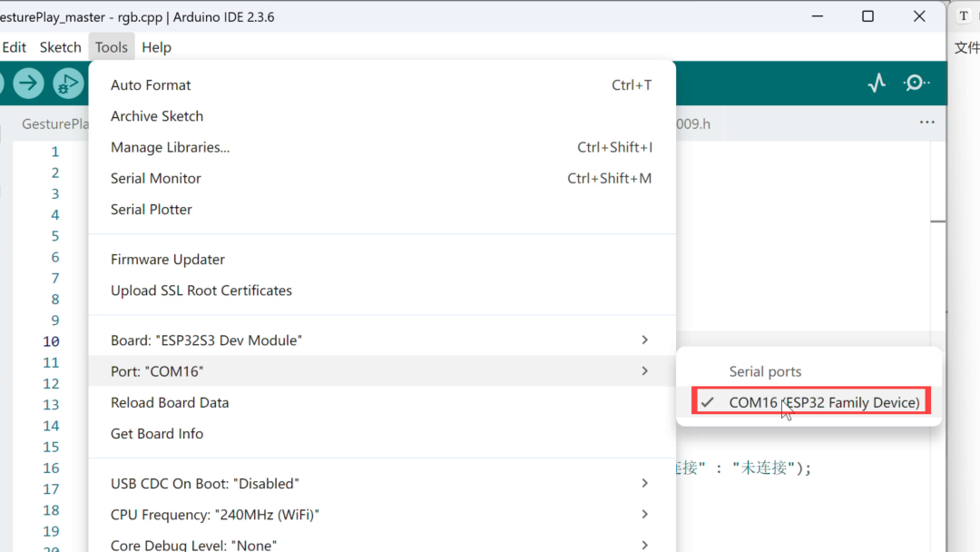This screenshot has width=980, height=552.
Task: Open the Serial Plotter toolbar icon
Action: [877, 83]
